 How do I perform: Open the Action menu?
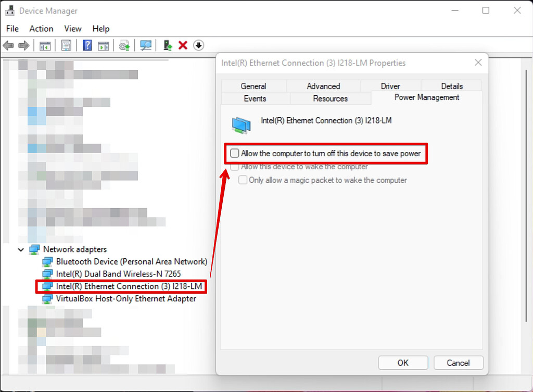[41, 29]
